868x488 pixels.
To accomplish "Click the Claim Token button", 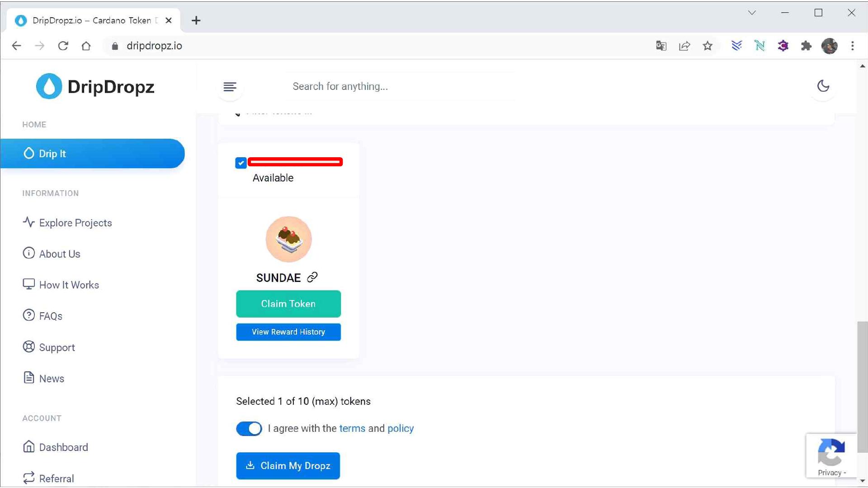I will 288,304.
